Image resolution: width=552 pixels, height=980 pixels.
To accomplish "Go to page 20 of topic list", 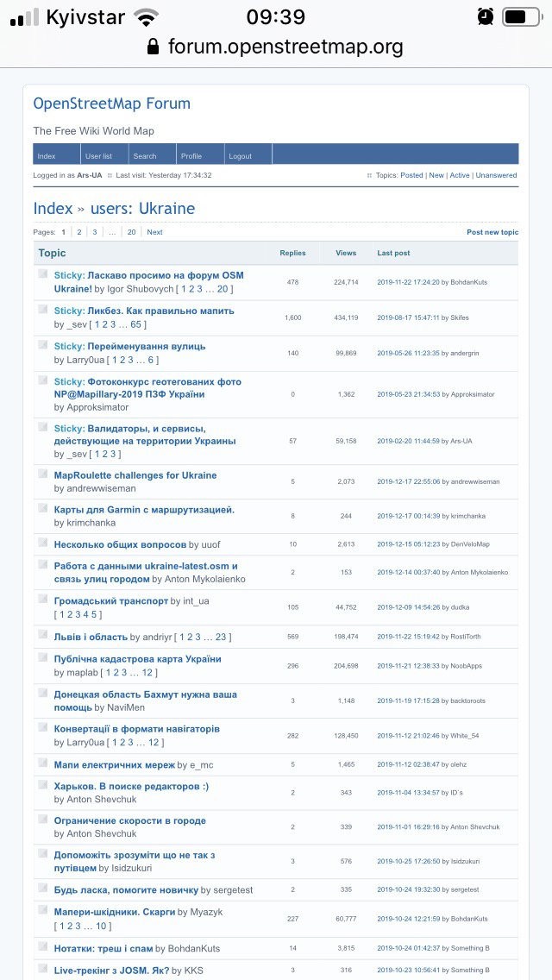I will pyautogui.click(x=131, y=232).
